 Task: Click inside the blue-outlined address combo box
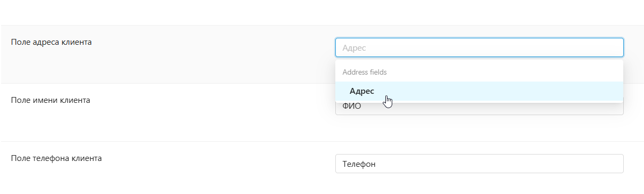point(479,47)
